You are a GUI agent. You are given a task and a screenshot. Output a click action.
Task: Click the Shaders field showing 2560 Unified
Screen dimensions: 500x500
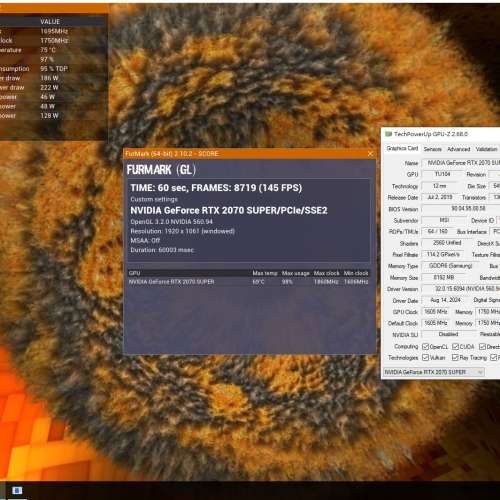coord(447,243)
